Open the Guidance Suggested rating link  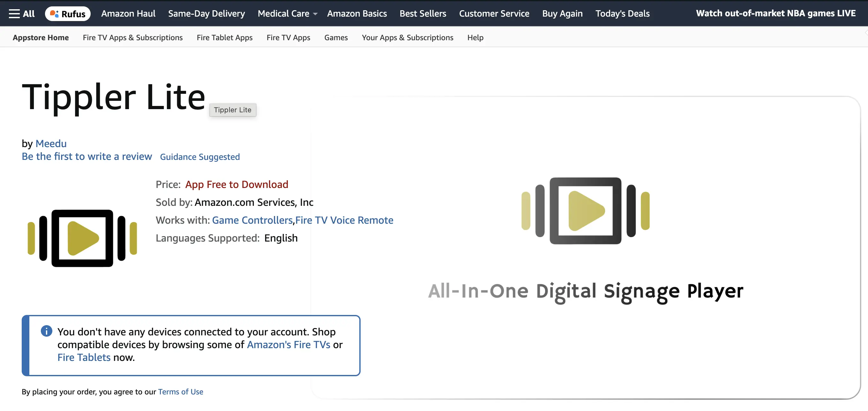[199, 157]
